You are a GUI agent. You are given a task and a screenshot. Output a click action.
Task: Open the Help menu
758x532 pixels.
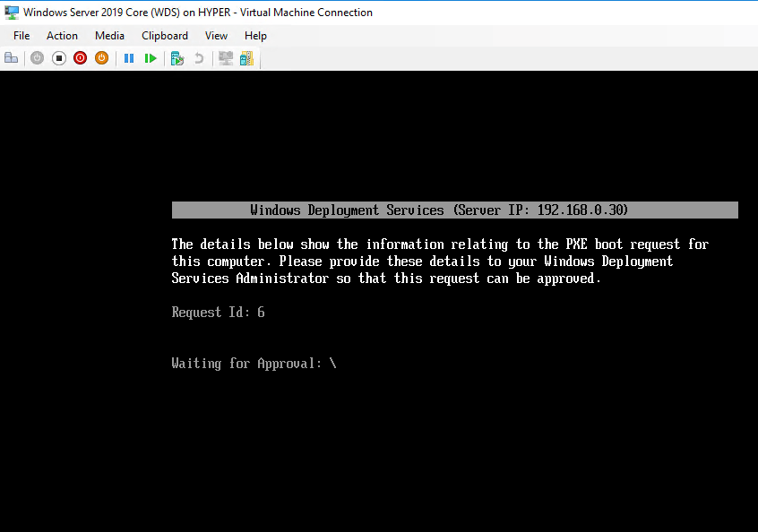coord(255,36)
